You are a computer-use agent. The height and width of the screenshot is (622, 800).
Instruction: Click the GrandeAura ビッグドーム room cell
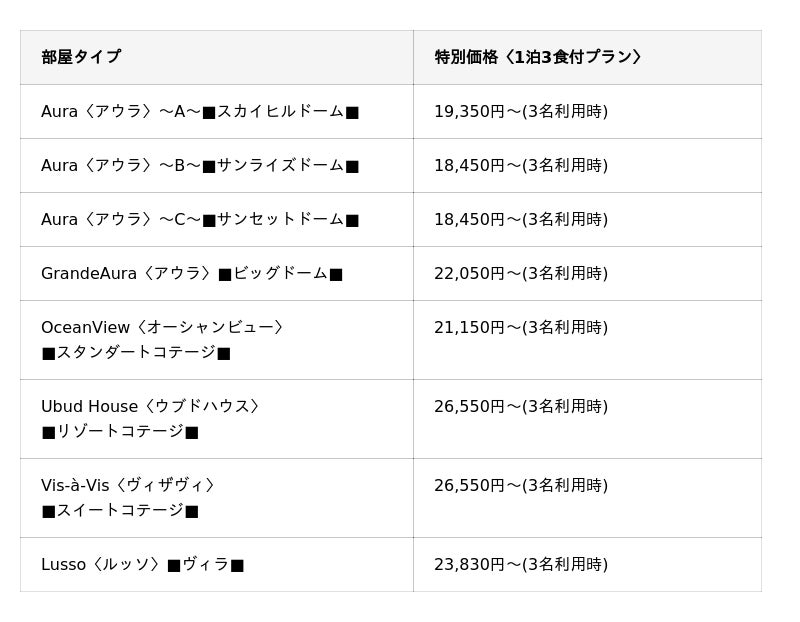[x=192, y=273]
